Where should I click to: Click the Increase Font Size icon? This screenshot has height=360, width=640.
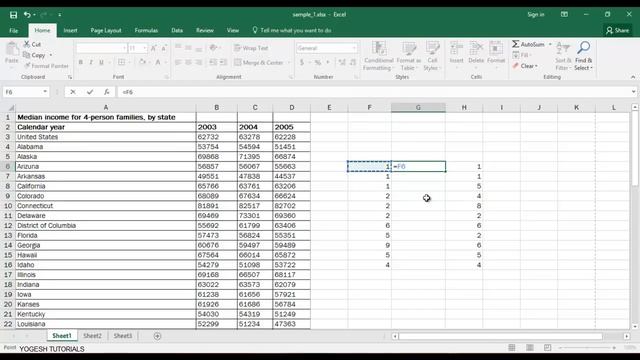click(153, 48)
